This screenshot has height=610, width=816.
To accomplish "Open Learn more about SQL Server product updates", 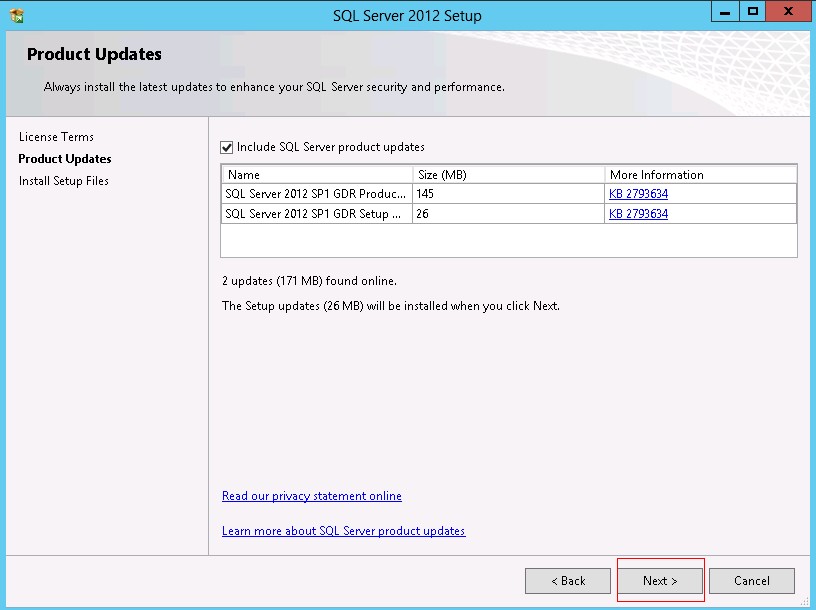I will (343, 531).
